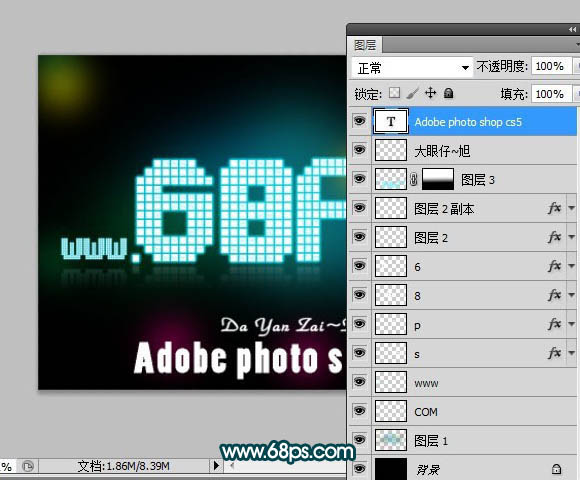The height and width of the screenshot is (480, 580).
Task: Expand effects list on layer 6
Action: [x=571, y=266]
